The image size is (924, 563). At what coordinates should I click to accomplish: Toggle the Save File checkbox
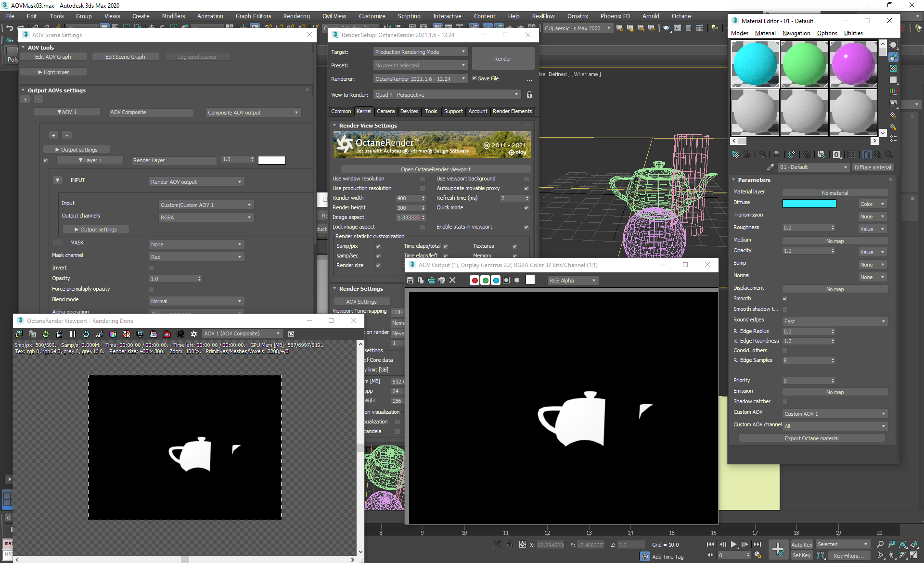point(475,78)
